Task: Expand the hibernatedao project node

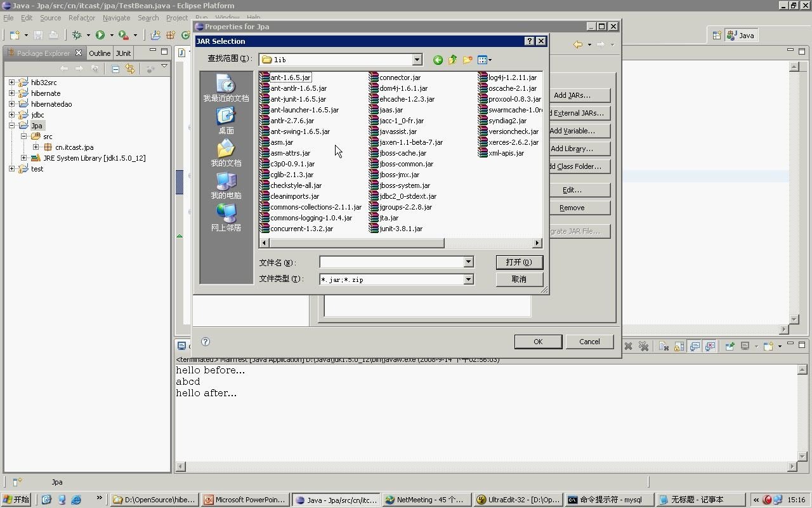Action: (x=11, y=104)
